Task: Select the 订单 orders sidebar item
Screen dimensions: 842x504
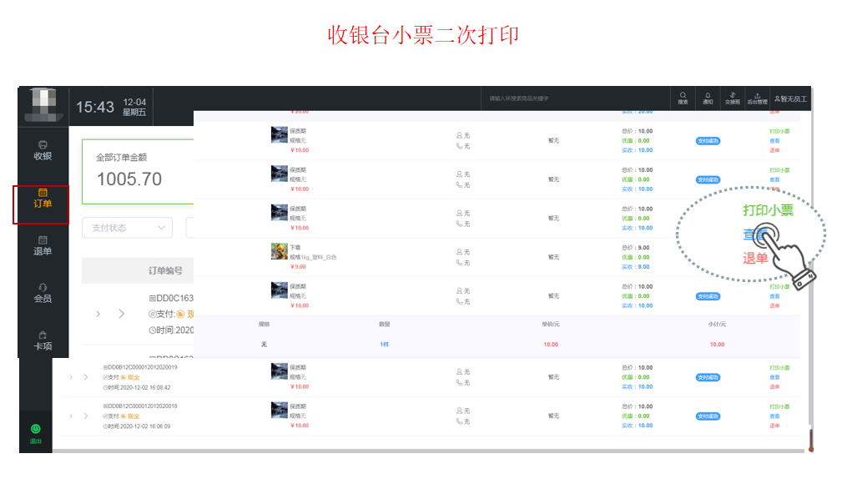Action: 43,199
